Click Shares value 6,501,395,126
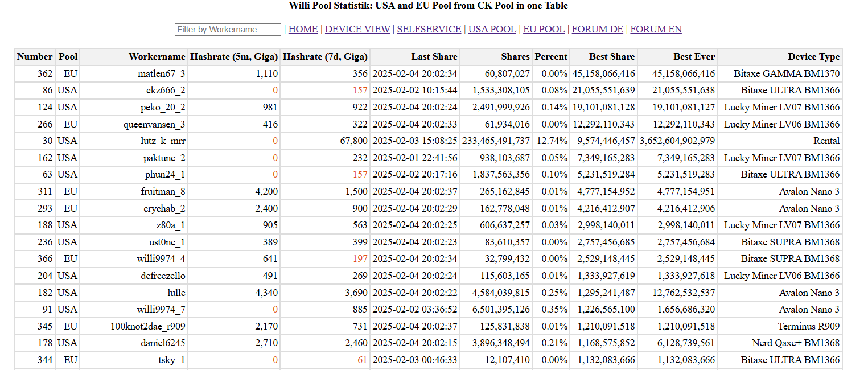This screenshot has height=370, width=868. (501, 310)
